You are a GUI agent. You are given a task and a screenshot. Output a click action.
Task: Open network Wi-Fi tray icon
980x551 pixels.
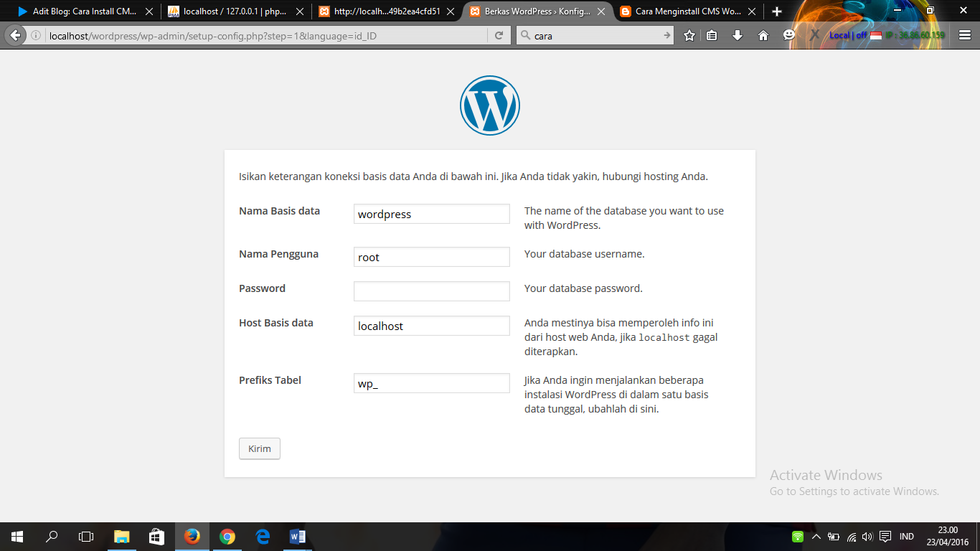click(x=852, y=537)
